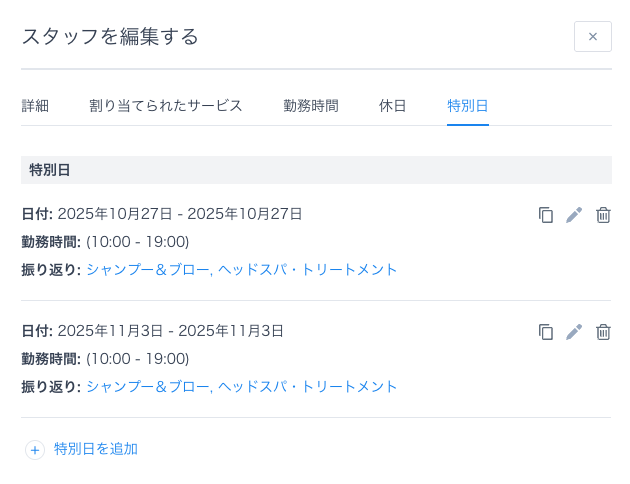Copy the October 27 special day entry
The height and width of the screenshot is (484, 630).
(546, 215)
